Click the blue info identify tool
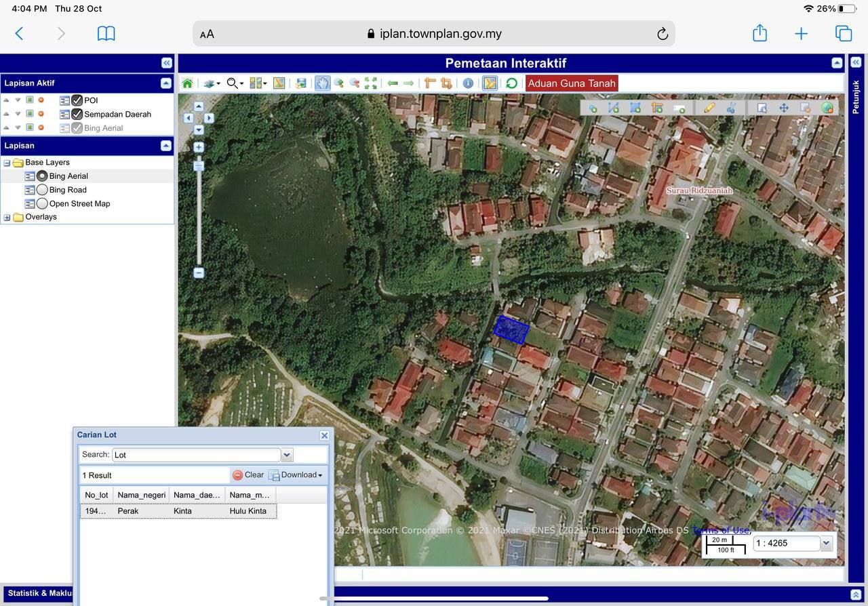868x606 pixels. [x=468, y=83]
